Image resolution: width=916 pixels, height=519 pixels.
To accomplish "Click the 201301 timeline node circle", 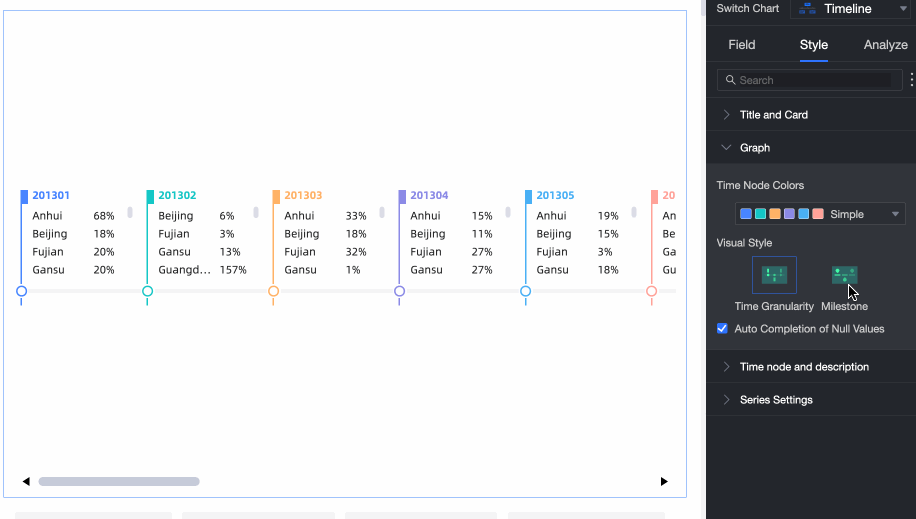I will [x=21, y=291].
